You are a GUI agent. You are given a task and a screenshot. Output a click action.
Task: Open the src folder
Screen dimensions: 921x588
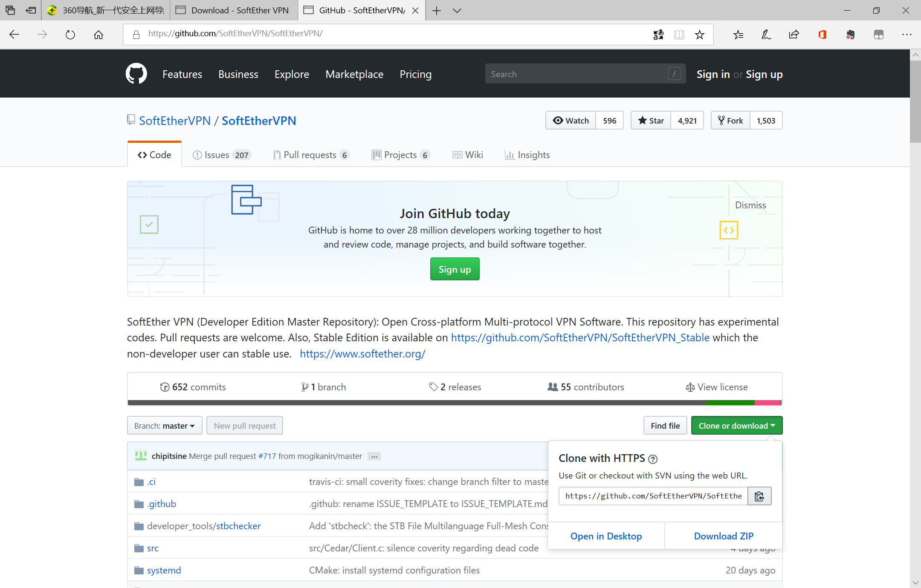pos(153,548)
